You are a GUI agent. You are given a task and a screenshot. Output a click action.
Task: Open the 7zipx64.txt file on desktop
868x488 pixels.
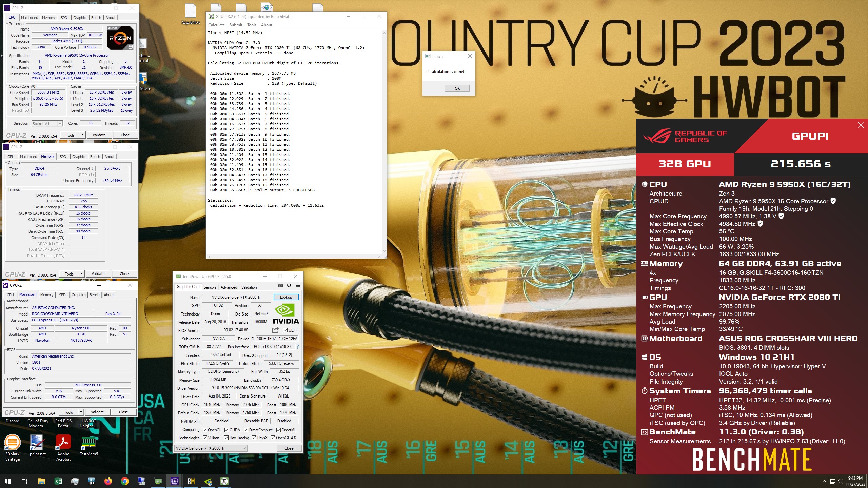pyautogui.click(x=191, y=14)
